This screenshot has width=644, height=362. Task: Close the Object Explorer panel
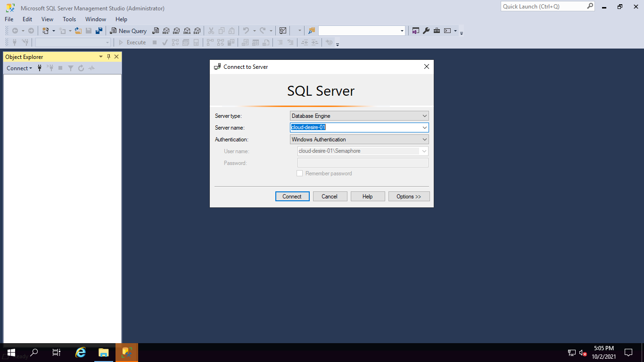116,57
